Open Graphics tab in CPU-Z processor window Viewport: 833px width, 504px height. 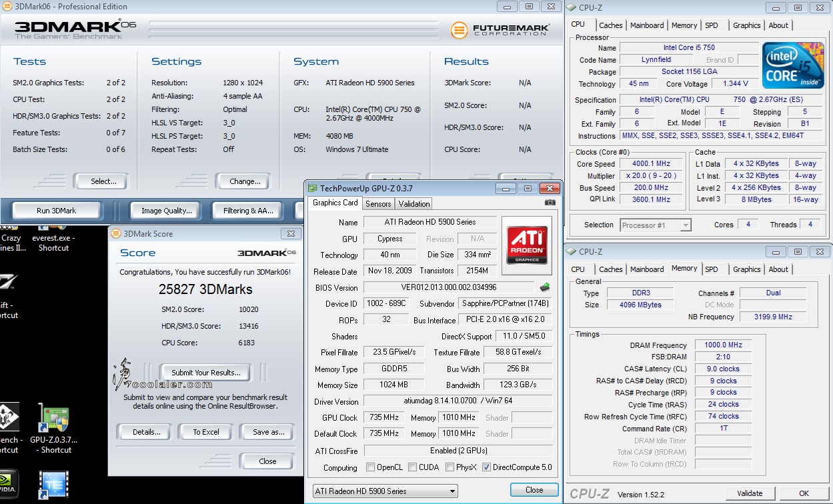[x=746, y=25]
